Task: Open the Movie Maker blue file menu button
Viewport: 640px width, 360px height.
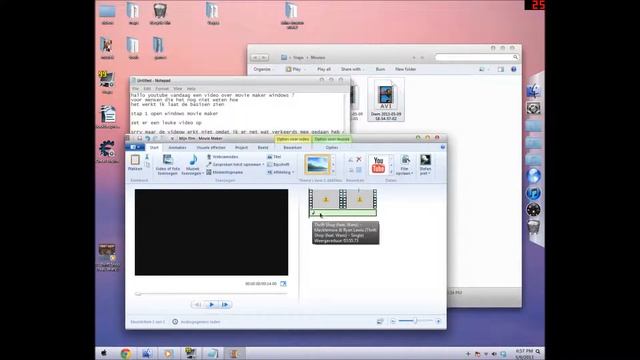Action: click(135, 147)
